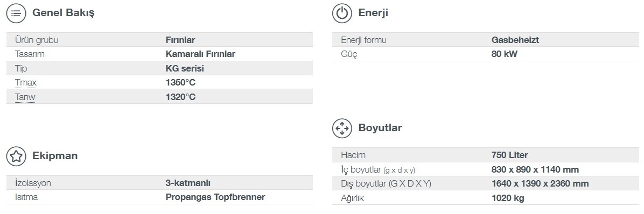Click the Fırınlar product group value

tap(180, 40)
